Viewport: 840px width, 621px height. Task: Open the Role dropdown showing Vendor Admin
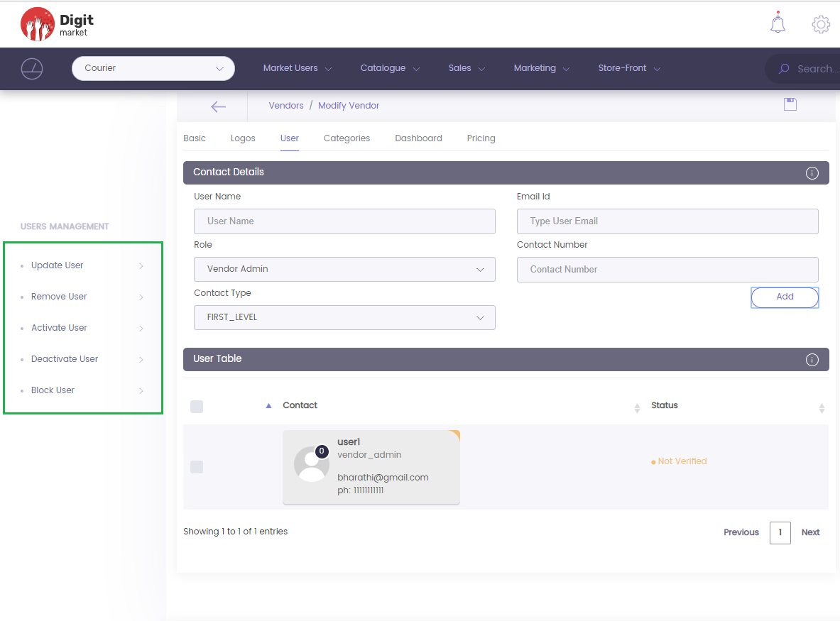[x=344, y=270]
